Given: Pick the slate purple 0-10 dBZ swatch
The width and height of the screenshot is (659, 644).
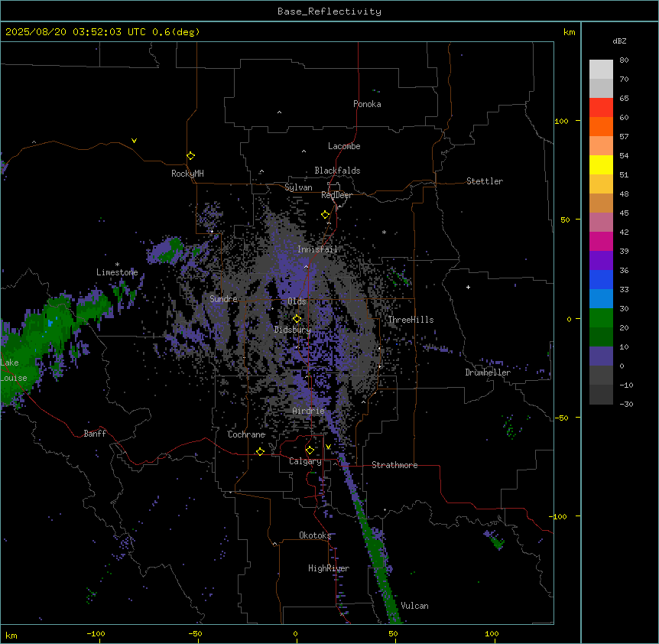Looking at the screenshot, I should click(x=601, y=356).
